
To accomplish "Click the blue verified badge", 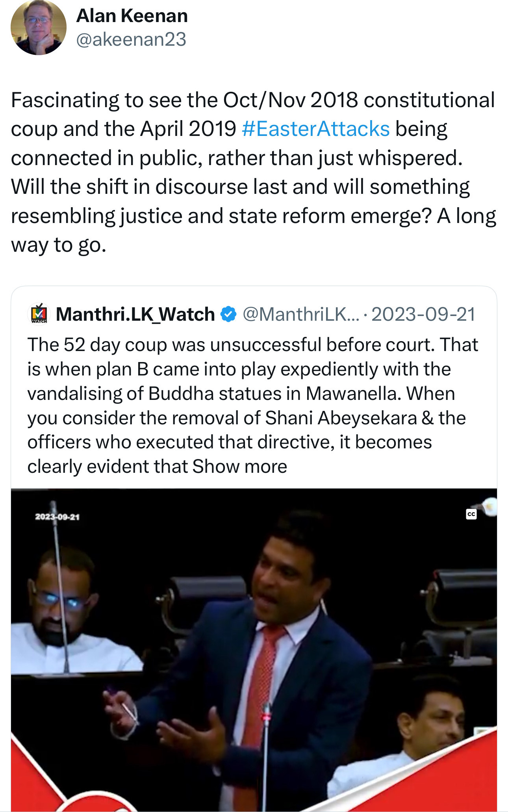I will (x=228, y=314).
